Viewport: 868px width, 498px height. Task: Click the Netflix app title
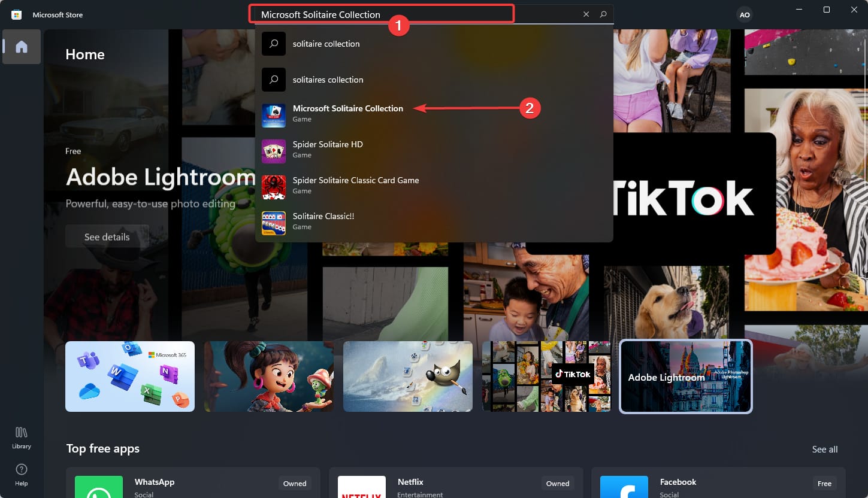410,482
